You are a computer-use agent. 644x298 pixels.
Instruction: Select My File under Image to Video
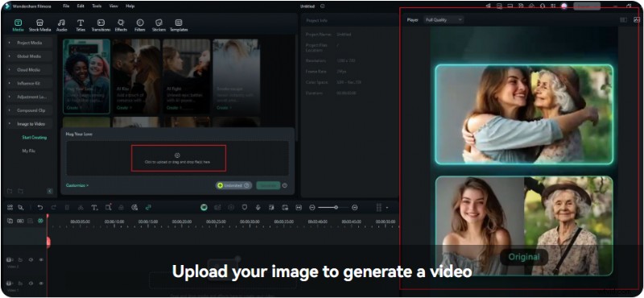point(28,151)
